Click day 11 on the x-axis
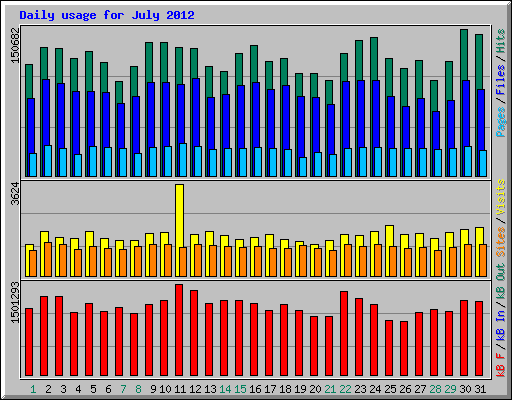Viewport: 512px width, 400px height. click(180, 389)
